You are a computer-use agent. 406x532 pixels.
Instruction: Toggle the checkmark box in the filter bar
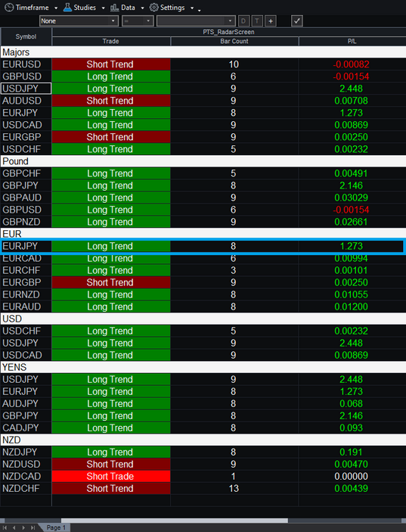pyautogui.click(x=297, y=21)
